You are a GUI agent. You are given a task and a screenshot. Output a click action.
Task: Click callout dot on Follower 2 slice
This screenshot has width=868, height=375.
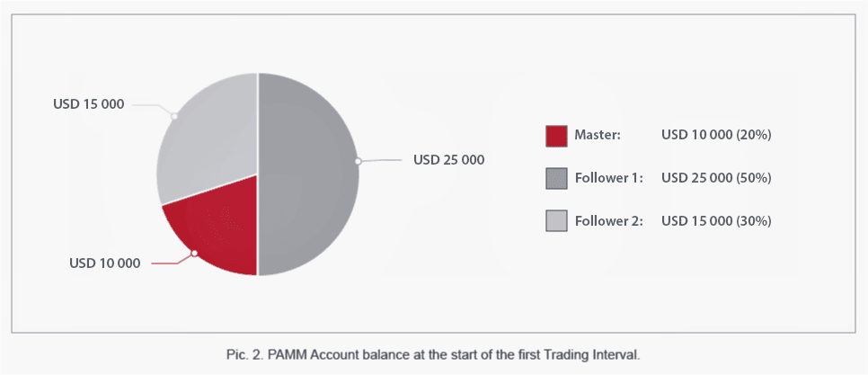point(173,116)
